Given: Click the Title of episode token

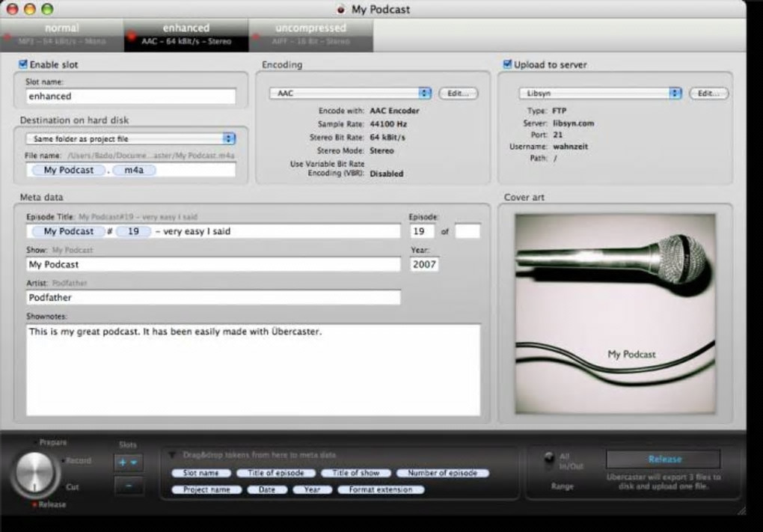Looking at the screenshot, I should (x=275, y=473).
